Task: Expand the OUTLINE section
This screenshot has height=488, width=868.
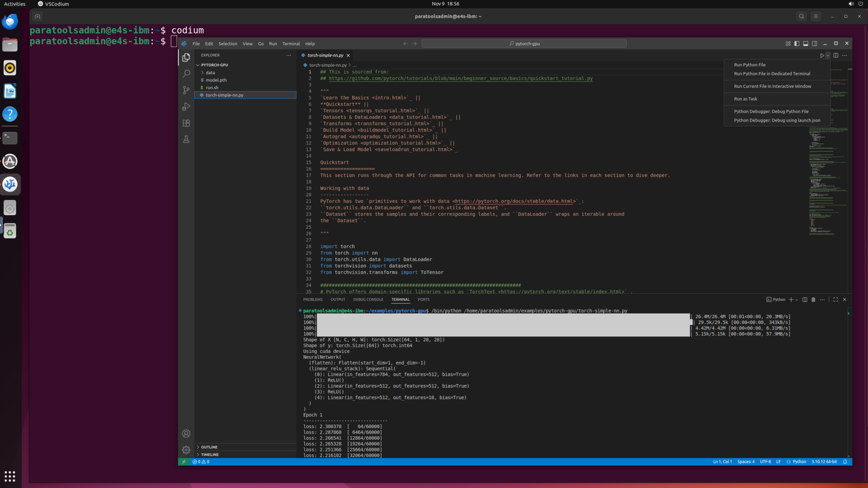Action: tap(209, 447)
